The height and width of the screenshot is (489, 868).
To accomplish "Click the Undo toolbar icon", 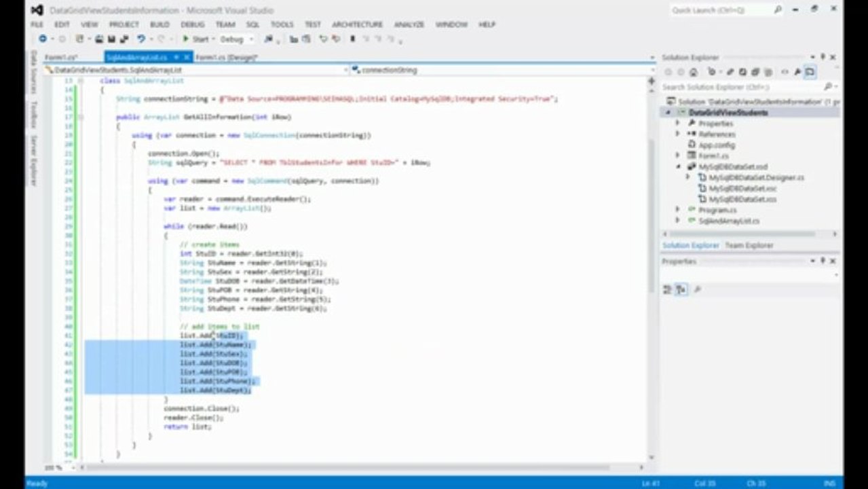I will (x=140, y=39).
